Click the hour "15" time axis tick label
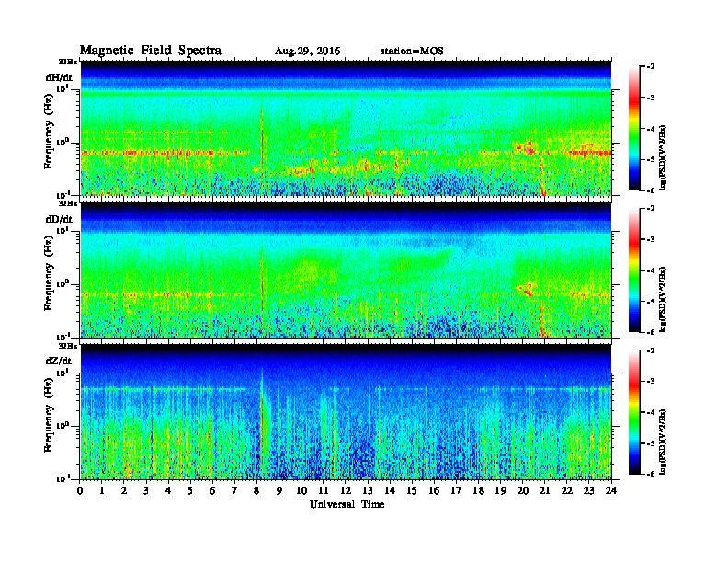This screenshot has height=563, width=728. tap(412, 491)
